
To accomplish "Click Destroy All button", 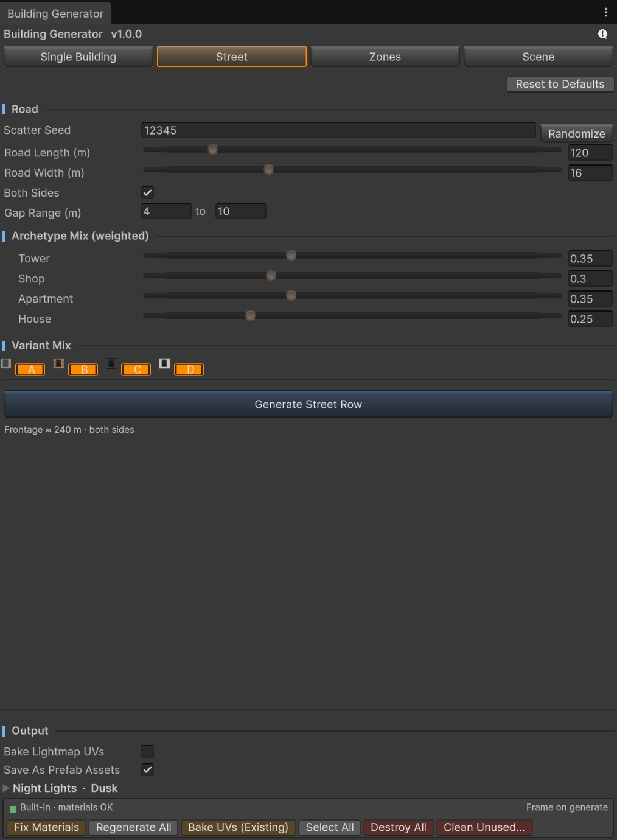I will [399, 827].
